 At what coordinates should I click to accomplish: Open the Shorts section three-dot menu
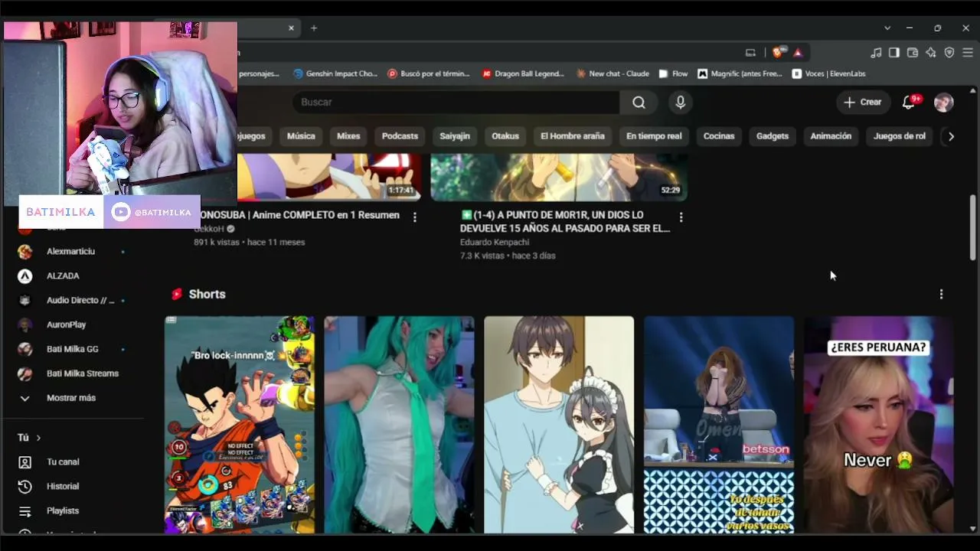click(x=941, y=294)
